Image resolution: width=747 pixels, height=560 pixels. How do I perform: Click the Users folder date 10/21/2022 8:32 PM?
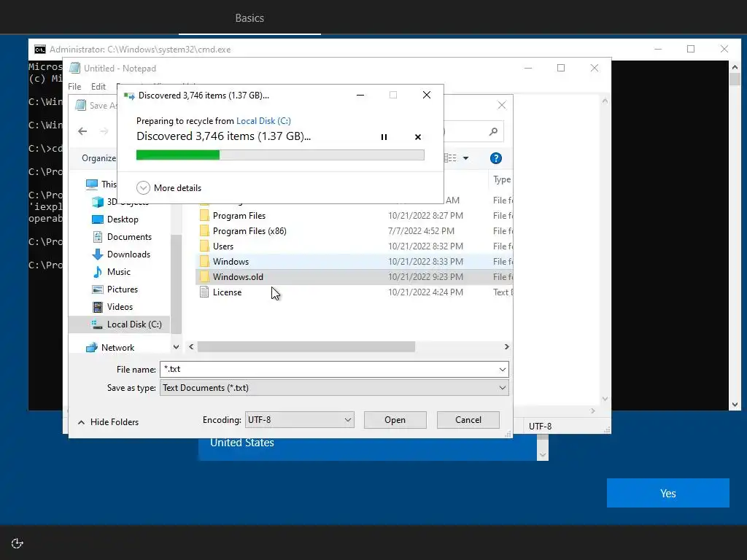425,246
